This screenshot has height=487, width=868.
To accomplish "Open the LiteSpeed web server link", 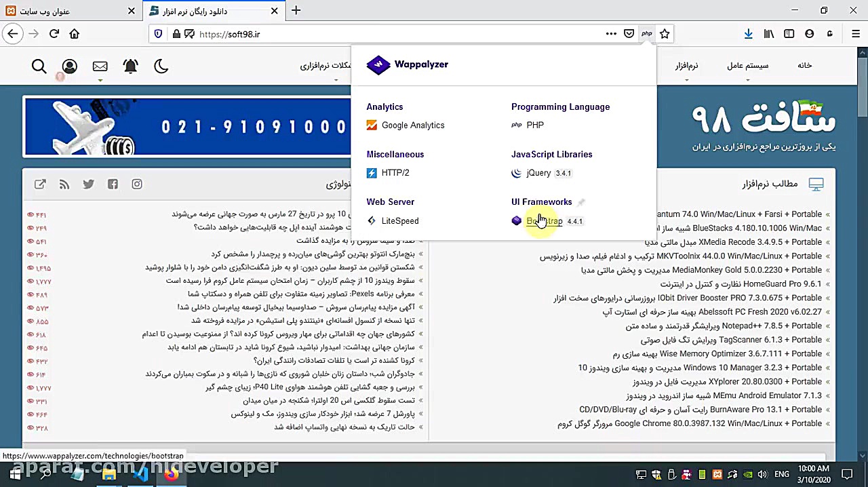I will tap(400, 221).
